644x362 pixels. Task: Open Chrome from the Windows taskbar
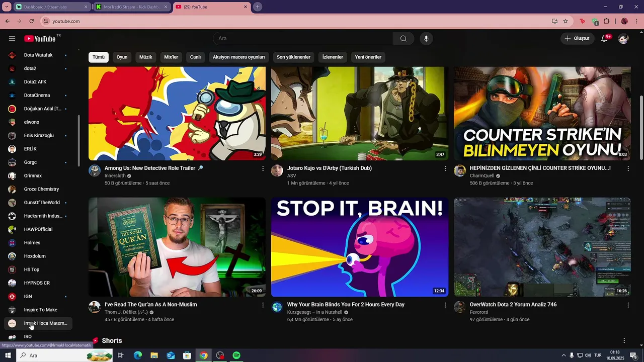pos(203,355)
